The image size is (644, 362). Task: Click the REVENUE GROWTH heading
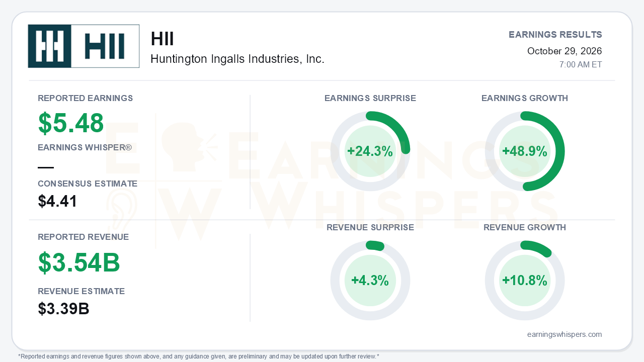pos(525,227)
